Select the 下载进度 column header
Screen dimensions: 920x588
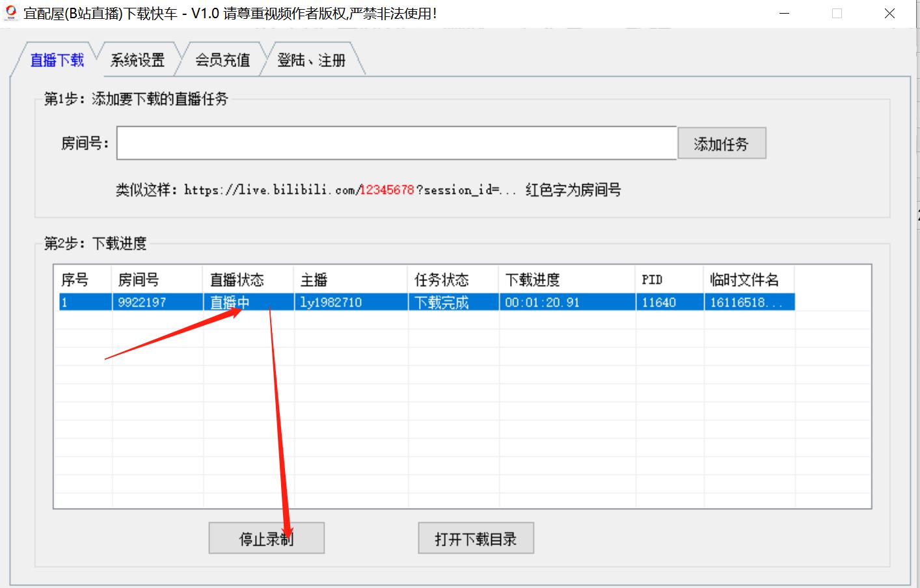[x=567, y=280]
